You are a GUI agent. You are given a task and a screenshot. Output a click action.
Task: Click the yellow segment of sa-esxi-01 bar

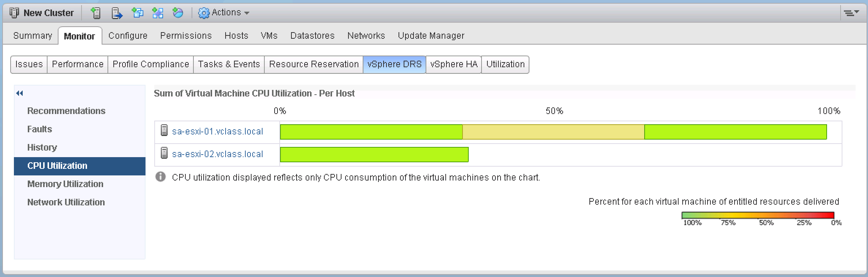[x=554, y=132]
